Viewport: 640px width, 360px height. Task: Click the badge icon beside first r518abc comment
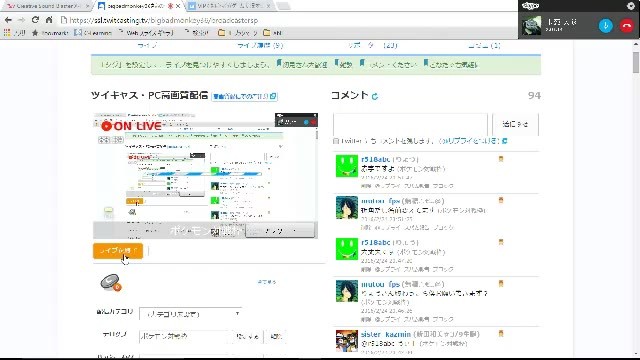tap(501, 159)
